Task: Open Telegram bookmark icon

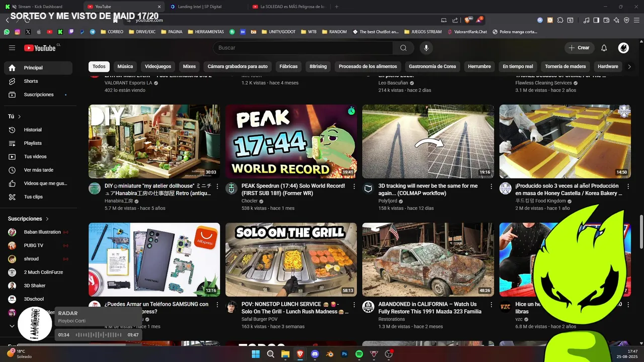Action: pyautogui.click(x=93, y=32)
